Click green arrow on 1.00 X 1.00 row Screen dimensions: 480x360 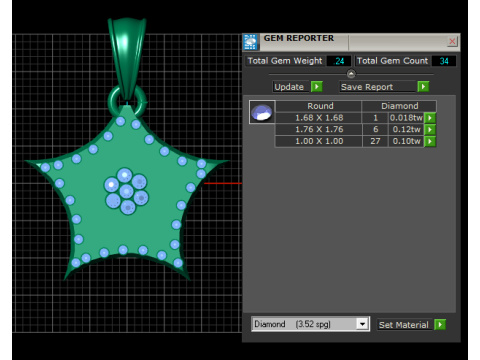point(430,141)
